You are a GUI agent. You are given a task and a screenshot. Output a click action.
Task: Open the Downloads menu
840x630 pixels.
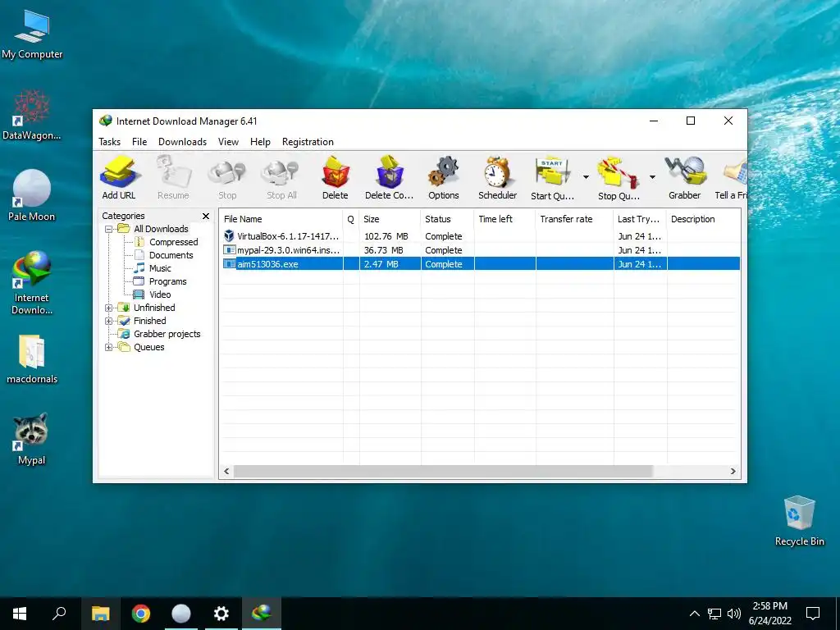coord(182,142)
